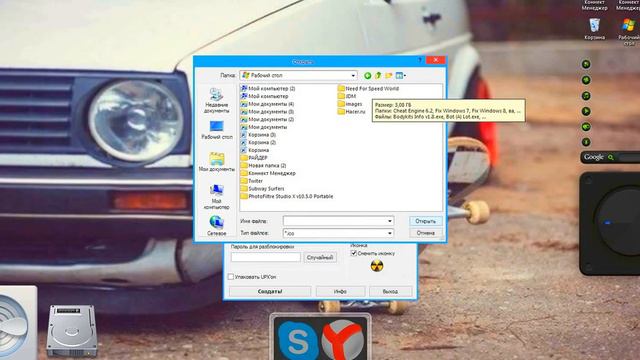Select the РАЙДЕР folder

click(254, 158)
